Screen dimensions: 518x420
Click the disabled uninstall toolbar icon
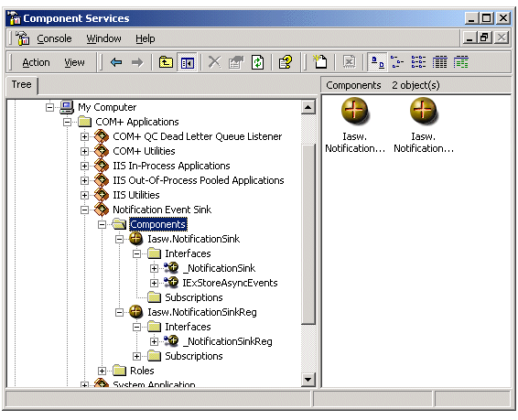(x=350, y=62)
